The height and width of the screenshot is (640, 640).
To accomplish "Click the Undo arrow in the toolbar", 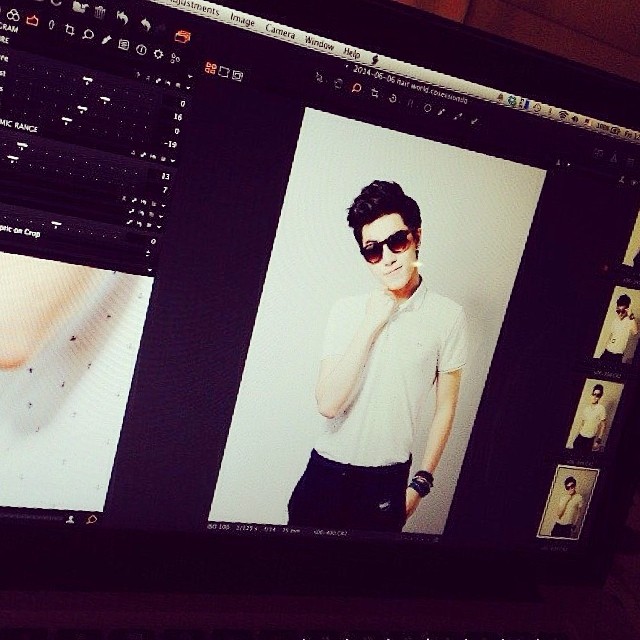I will [x=122, y=18].
